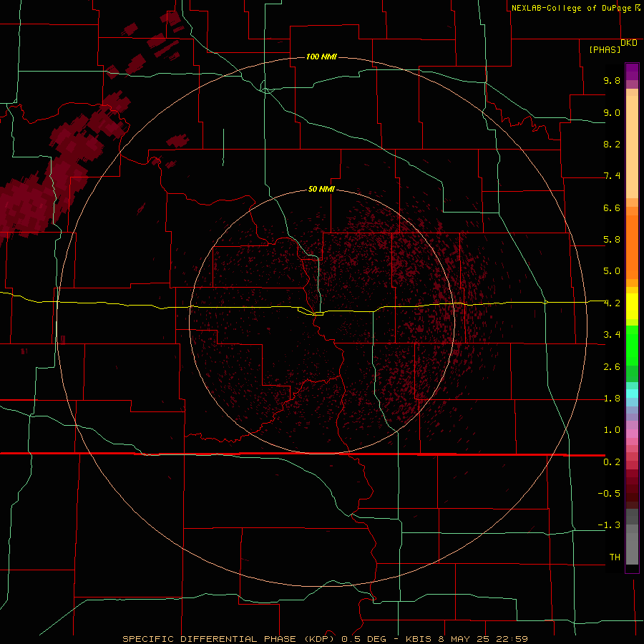The width and height of the screenshot is (644, 644).
Task: Click the NEXLAB-College of DuPage label
Action: pyautogui.click(x=571, y=8)
